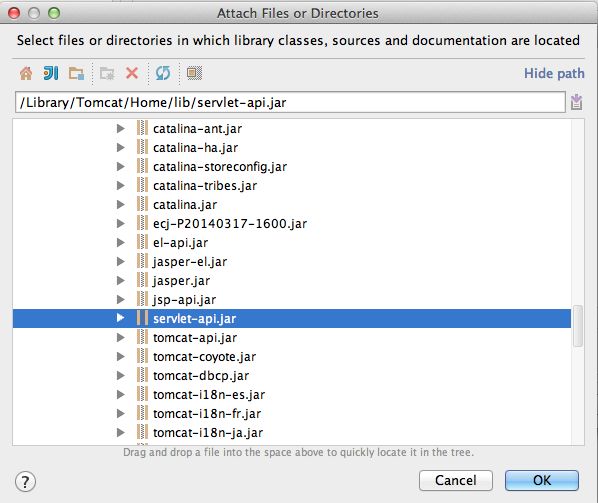Click the module directory folder icon
The height and width of the screenshot is (503, 598).
coord(76,73)
